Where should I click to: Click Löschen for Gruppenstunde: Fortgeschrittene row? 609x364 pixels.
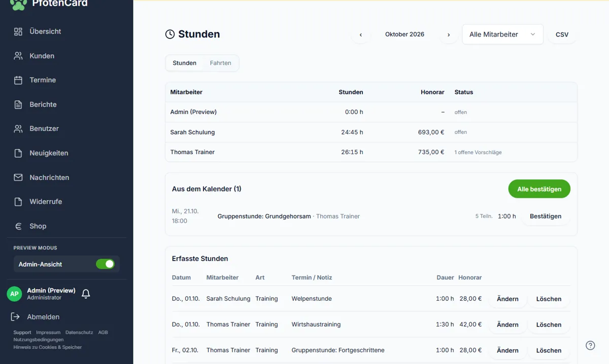(549, 350)
